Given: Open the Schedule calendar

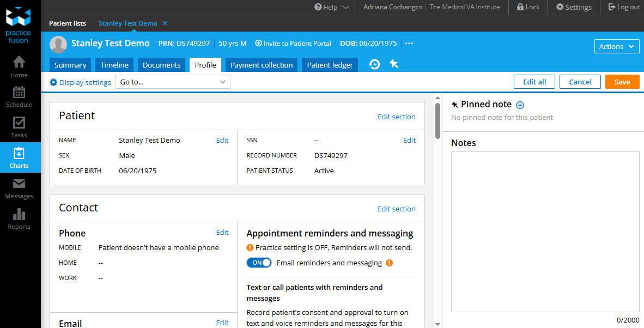Looking at the screenshot, I should point(19,97).
